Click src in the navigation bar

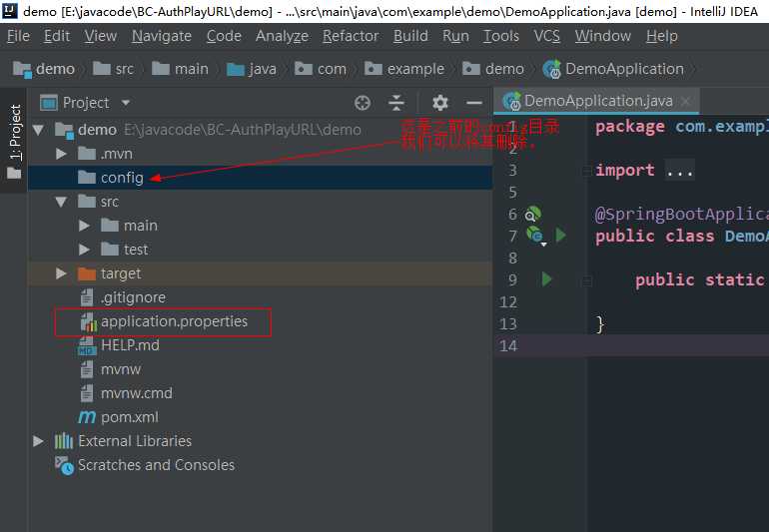coord(113,69)
